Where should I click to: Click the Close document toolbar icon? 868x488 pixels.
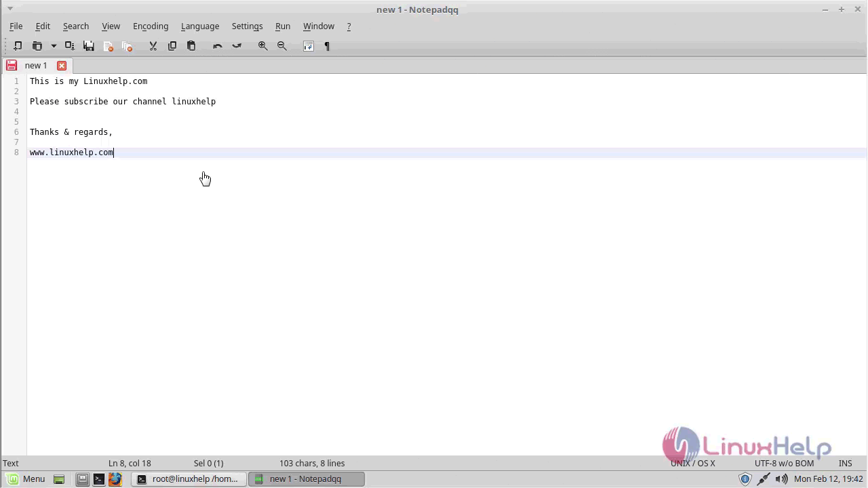pyautogui.click(x=108, y=46)
